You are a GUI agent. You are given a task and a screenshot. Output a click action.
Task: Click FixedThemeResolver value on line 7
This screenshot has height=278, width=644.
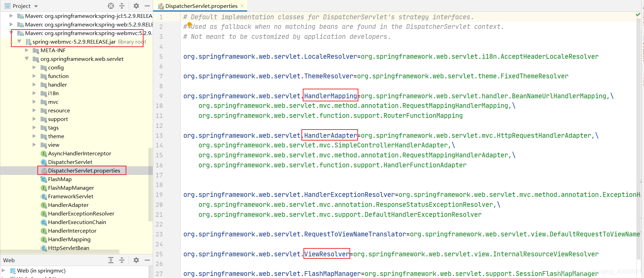coord(534,76)
